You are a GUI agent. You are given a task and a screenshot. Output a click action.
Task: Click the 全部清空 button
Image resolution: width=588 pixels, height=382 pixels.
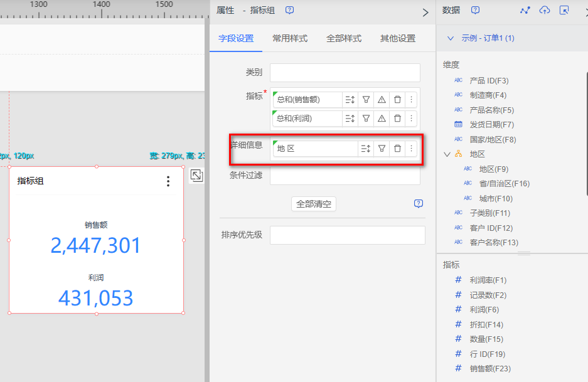[314, 204]
